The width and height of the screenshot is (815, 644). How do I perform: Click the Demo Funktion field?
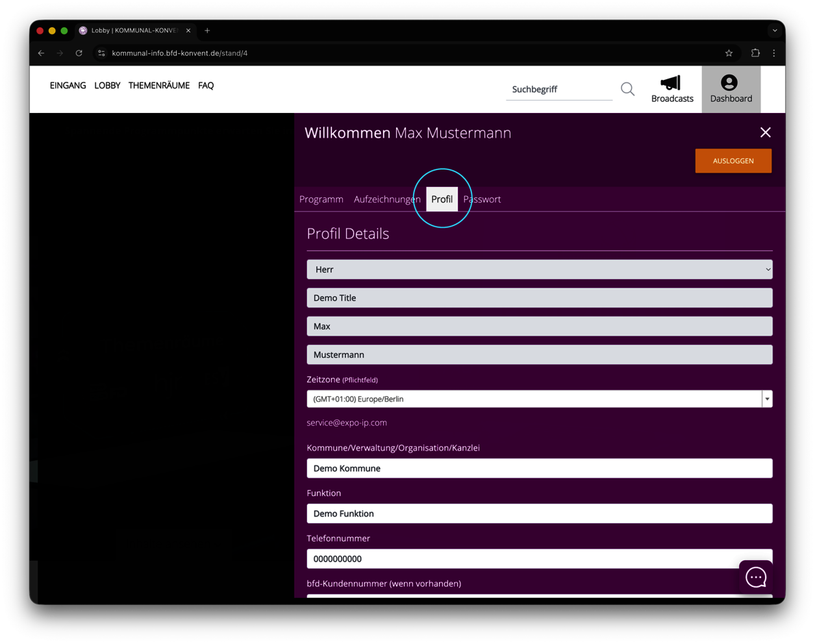pyautogui.click(x=540, y=514)
